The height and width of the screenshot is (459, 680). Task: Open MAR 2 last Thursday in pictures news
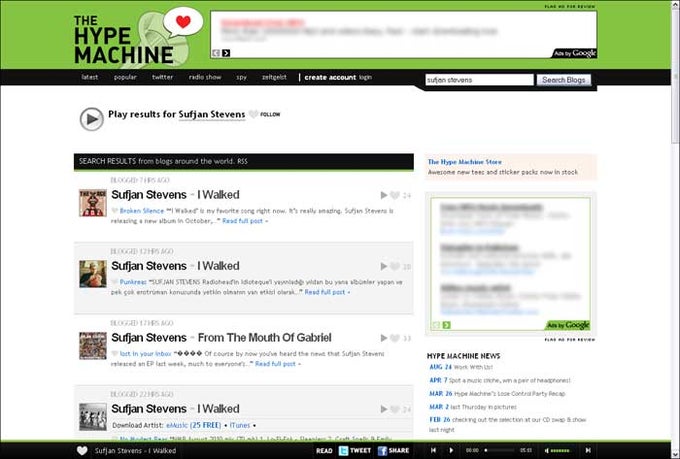click(x=473, y=407)
